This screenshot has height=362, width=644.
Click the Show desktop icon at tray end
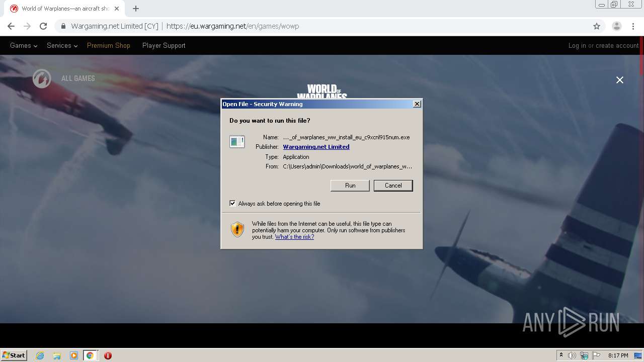coord(638,355)
